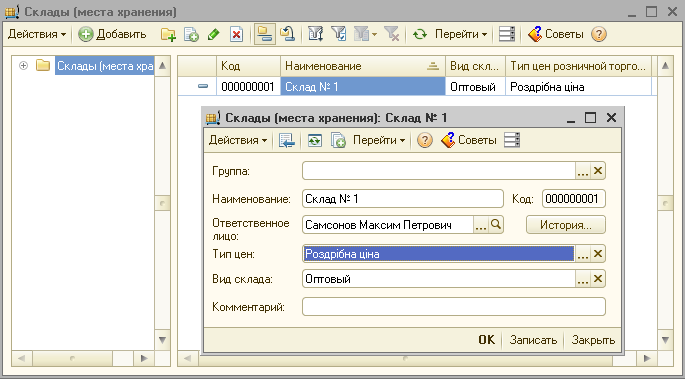This screenshot has width=685, height=379.
Task: Select Склады (места хранения) folder in tree
Action: click(105, 66)
